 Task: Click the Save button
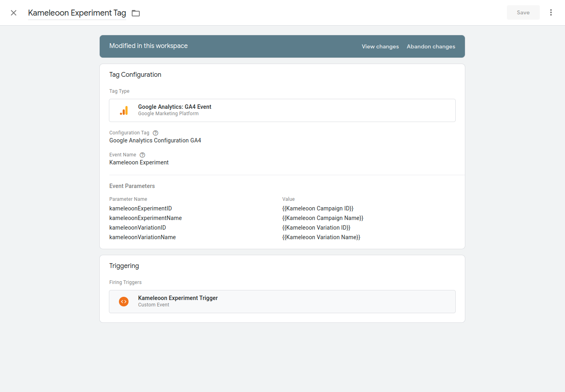point(523,12)
